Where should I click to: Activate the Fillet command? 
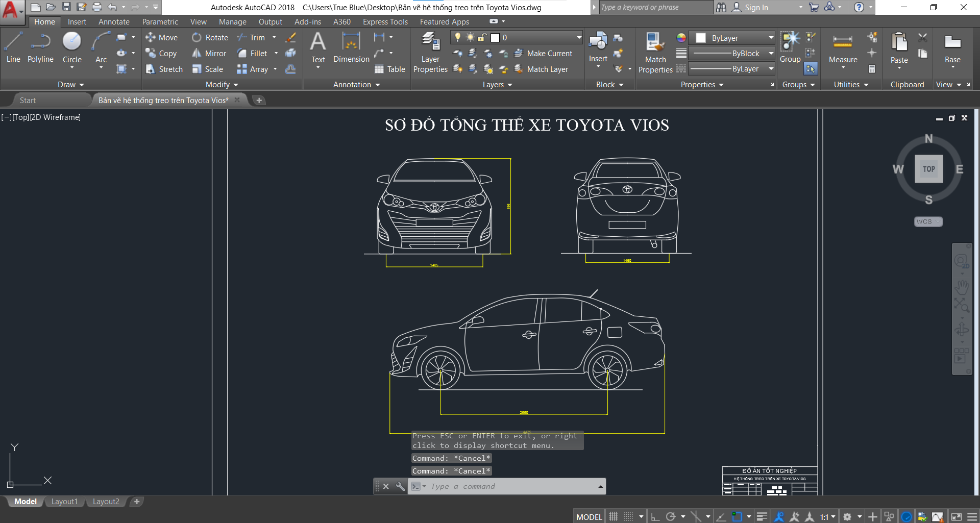[x=252, y=53]
